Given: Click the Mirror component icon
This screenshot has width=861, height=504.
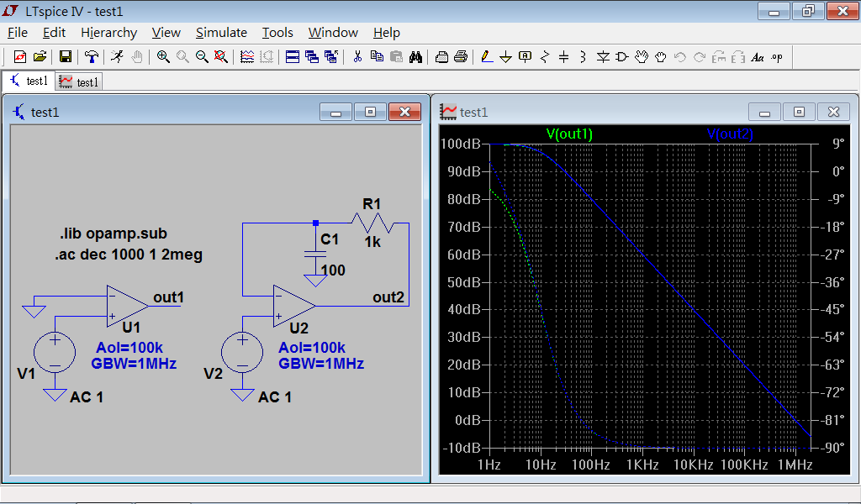Looking at the screenshot, I should [738, 56].
